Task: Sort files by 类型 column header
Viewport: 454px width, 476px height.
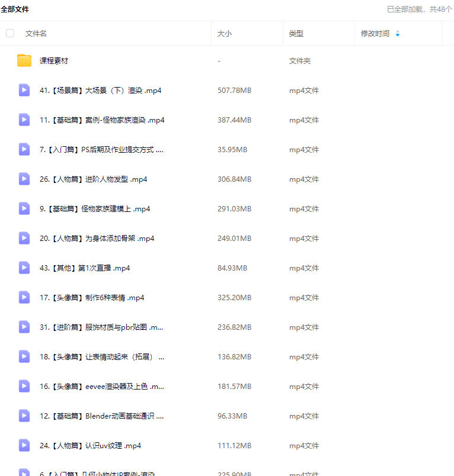Action: click(296, 34)
